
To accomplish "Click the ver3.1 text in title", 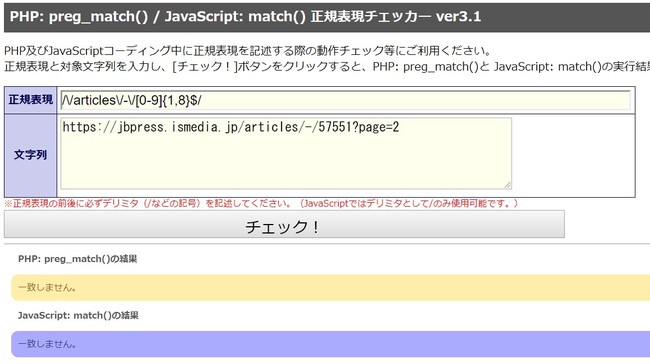I will point(458,17).
